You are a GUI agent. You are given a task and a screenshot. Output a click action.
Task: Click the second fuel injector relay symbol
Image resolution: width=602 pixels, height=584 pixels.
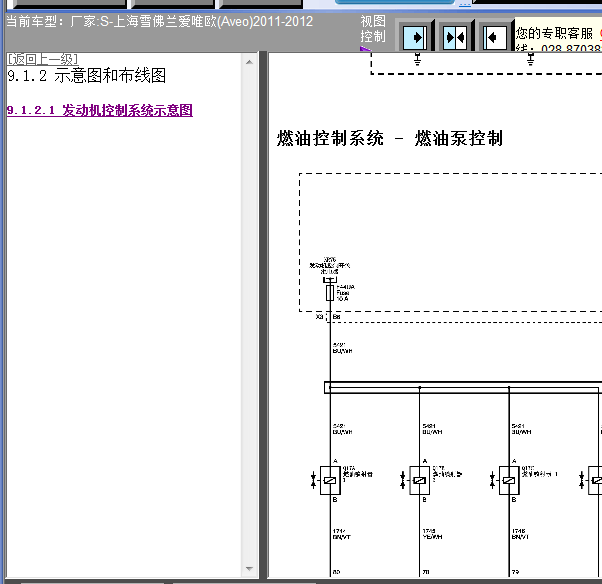tap(419, 480)
